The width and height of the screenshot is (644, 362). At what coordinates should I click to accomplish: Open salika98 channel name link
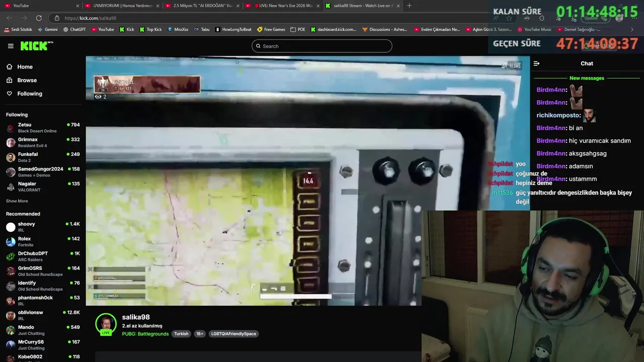[136, 317]
